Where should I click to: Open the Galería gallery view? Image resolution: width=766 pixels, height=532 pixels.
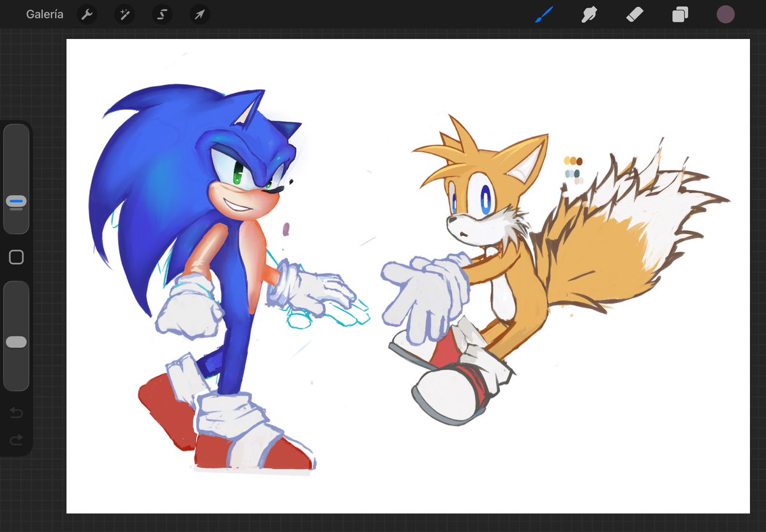45,14
